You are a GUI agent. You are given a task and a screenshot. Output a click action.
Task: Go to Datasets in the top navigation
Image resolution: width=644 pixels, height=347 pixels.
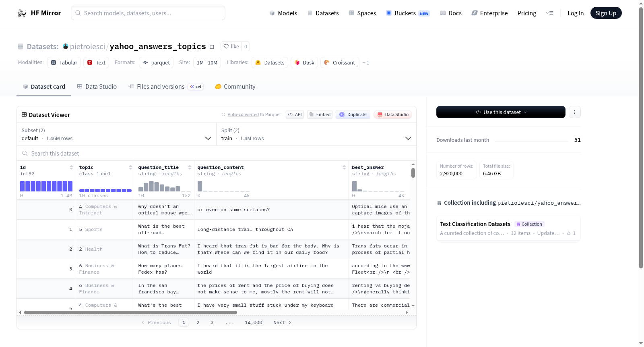[323, 13]
